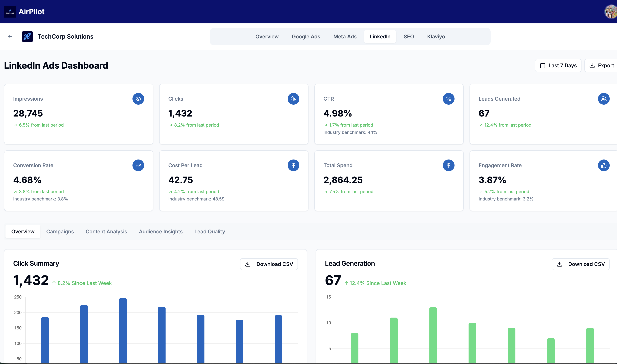Open the Lead Quality tab
617x364 pixels.
coord(210,231)
